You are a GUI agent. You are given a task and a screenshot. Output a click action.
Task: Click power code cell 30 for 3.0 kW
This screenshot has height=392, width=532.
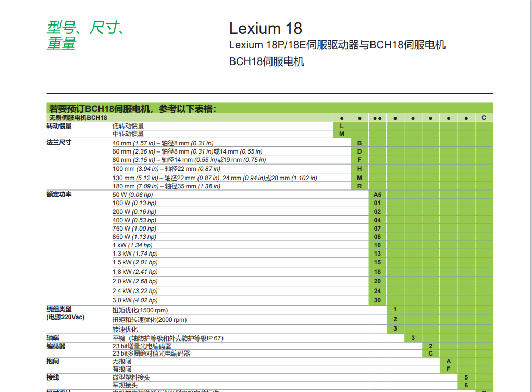[x=377, y=300]
